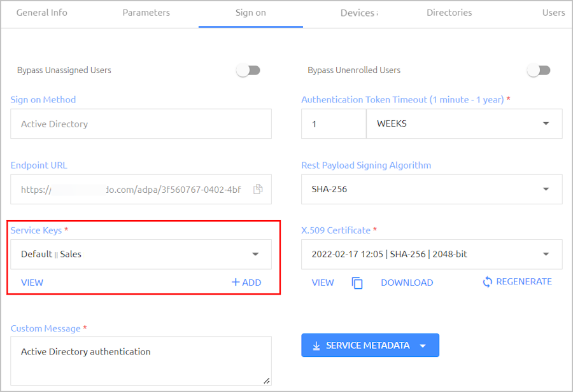Open X.509 Certificate selection dropdown
573x392 pixels.
point(432,255)
